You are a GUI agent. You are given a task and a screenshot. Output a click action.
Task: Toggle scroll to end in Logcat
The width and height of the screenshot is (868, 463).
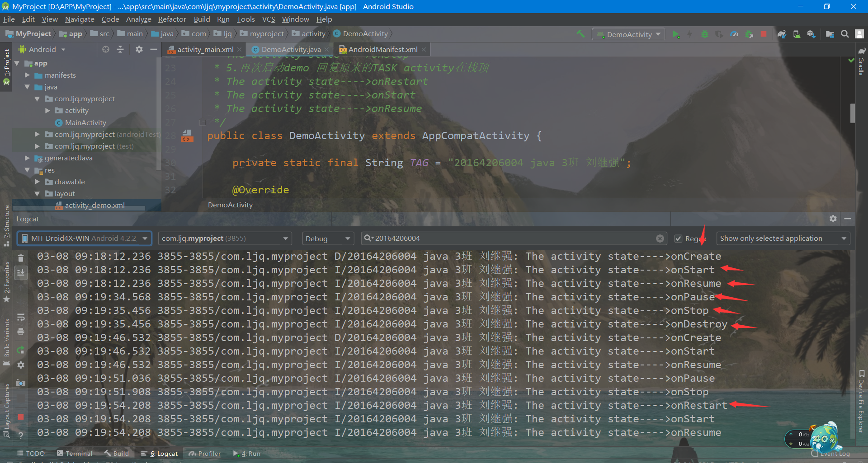click(20, 272)
